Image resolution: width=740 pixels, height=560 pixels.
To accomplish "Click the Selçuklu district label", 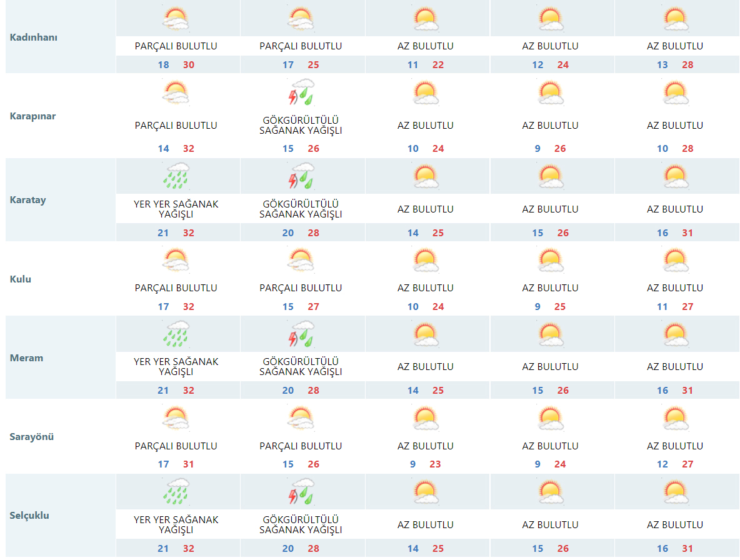I will 29,516.
